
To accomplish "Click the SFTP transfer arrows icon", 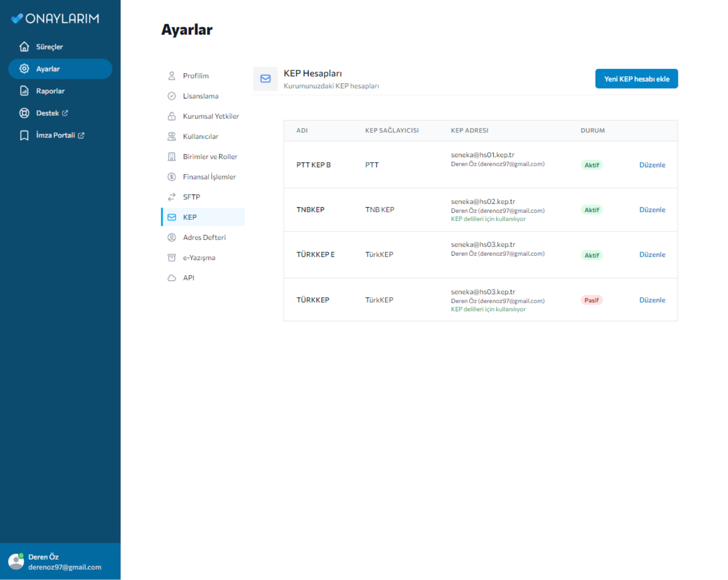I will [172, 197].
